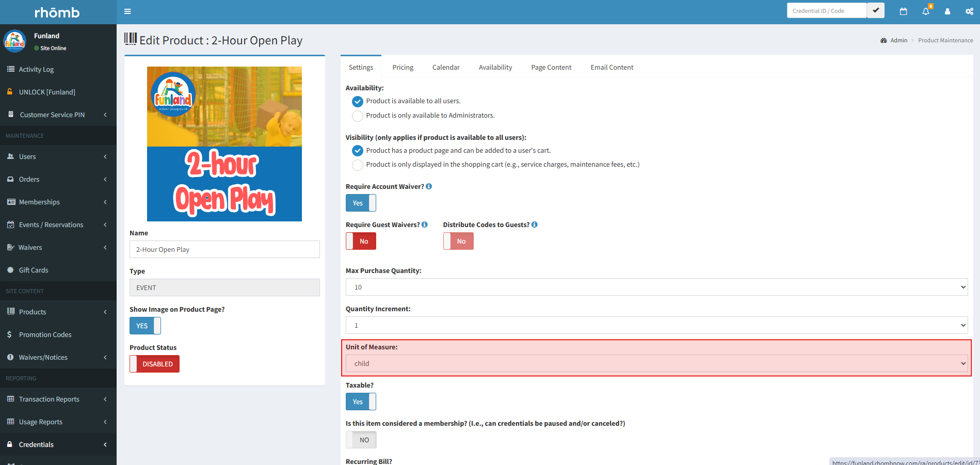Click the Product Maintenance breadcrumb link

(945, 40)
